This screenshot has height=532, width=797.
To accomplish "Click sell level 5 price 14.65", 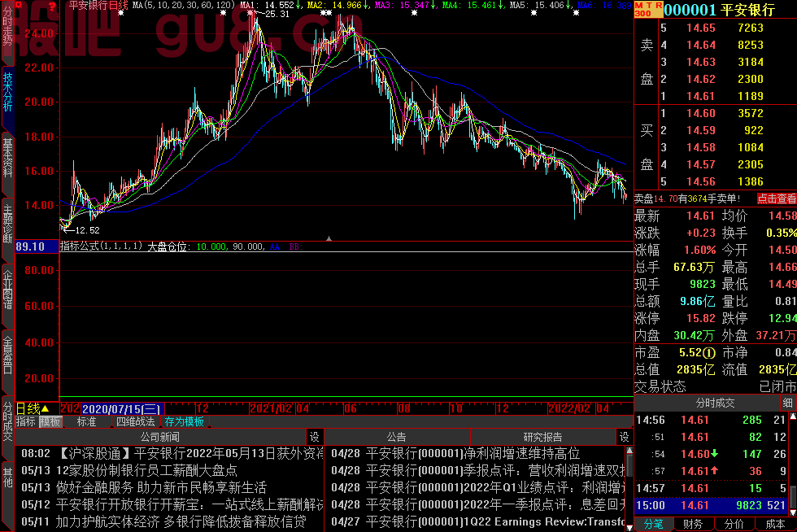I will point(700,28).
